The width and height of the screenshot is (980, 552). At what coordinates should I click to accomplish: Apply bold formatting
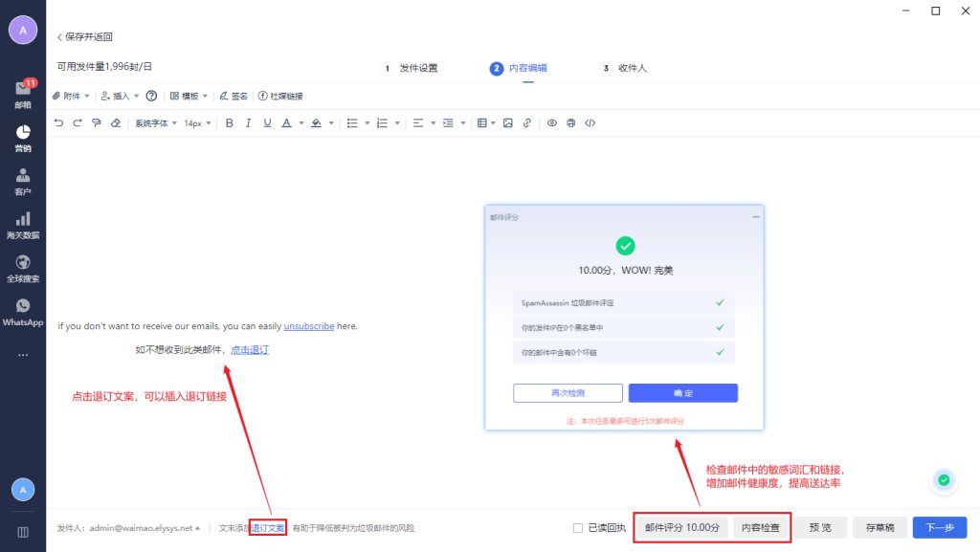(x=229, y=123)
